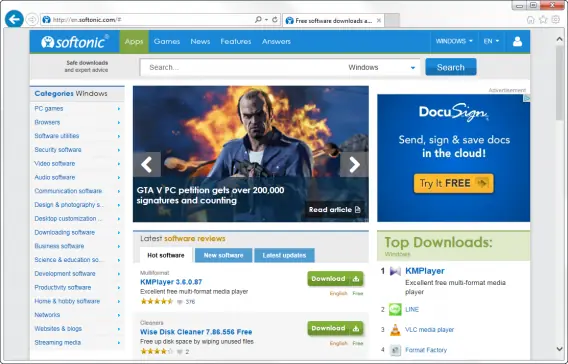Expand the PC games category
The width and height of the screenshot is (568, 364).
tap(119, 109)
